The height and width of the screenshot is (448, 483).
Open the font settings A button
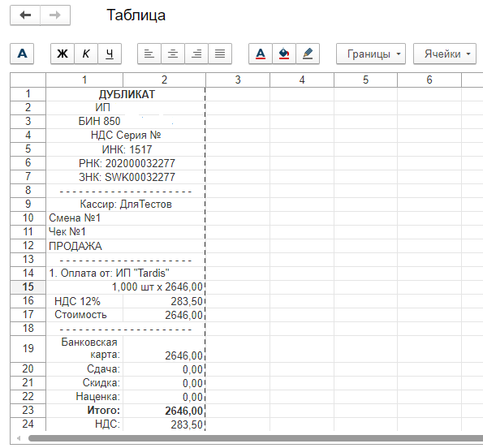click(22, 54)
